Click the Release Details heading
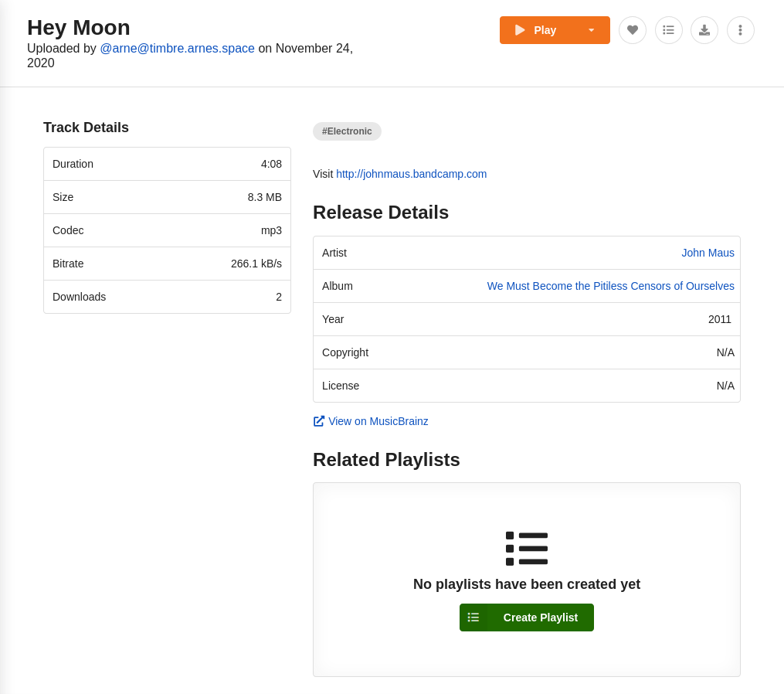Screen dimensions: 784x694 (x=381, y=213)
